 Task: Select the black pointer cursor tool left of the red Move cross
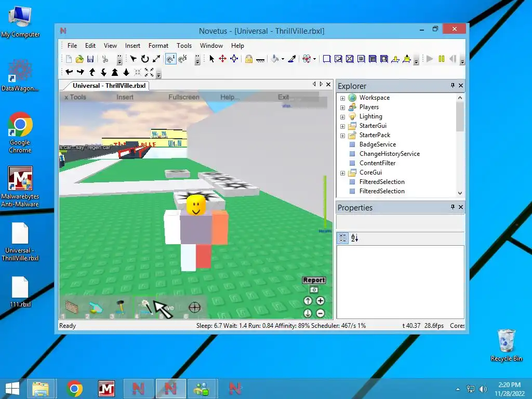pyautogui.click(x=212, y=59)
